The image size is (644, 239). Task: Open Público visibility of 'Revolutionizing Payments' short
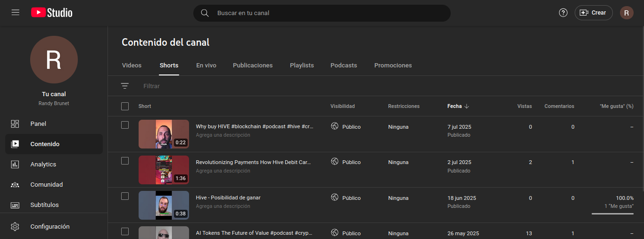point(346,162)
